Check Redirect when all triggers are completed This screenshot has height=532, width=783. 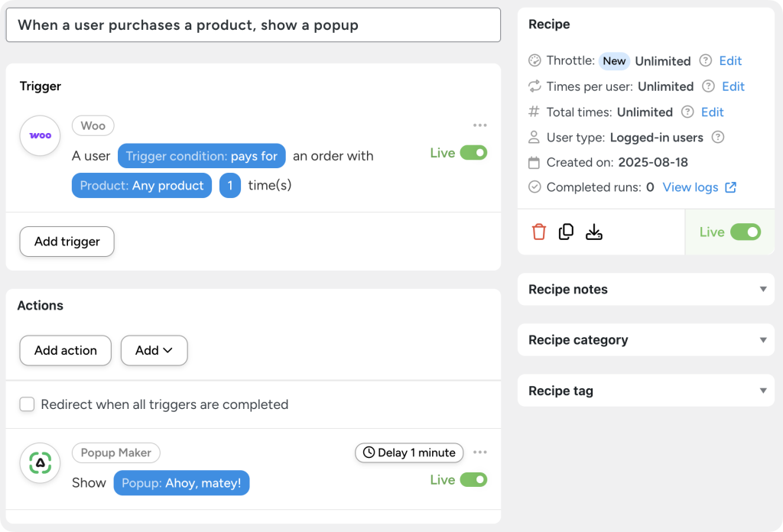[27, 404]
